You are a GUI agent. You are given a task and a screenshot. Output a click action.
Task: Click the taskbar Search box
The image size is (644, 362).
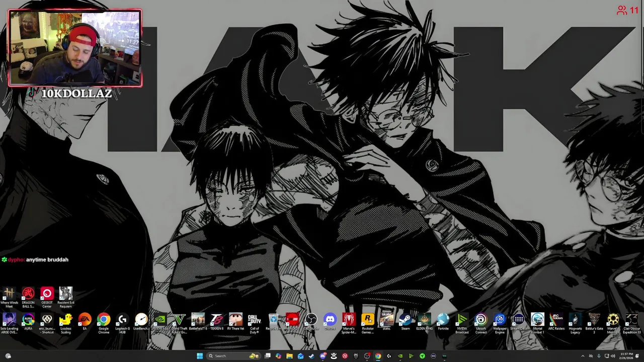coord(233,356)
